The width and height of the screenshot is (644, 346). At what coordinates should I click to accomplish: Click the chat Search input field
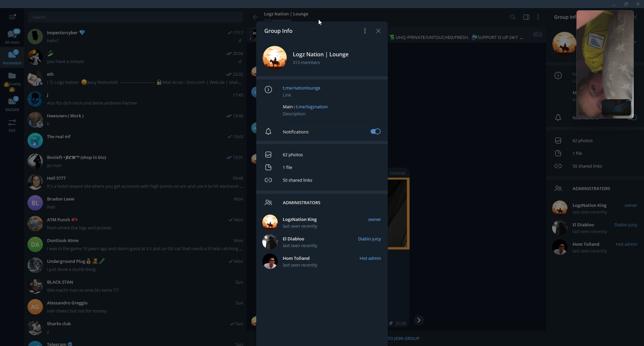point(135,17)
